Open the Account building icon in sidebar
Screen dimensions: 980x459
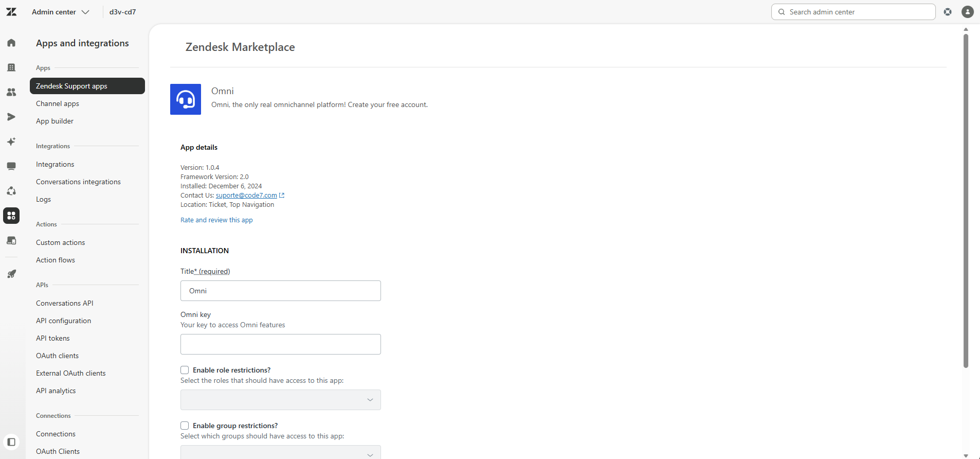click(x=11, y=67)
